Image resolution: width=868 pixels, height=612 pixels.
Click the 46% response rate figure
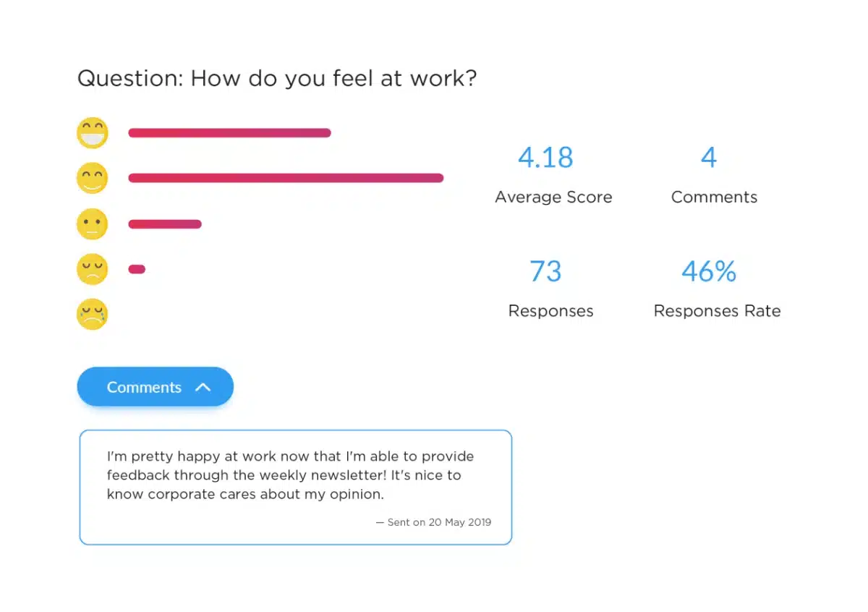click(709, 271)
